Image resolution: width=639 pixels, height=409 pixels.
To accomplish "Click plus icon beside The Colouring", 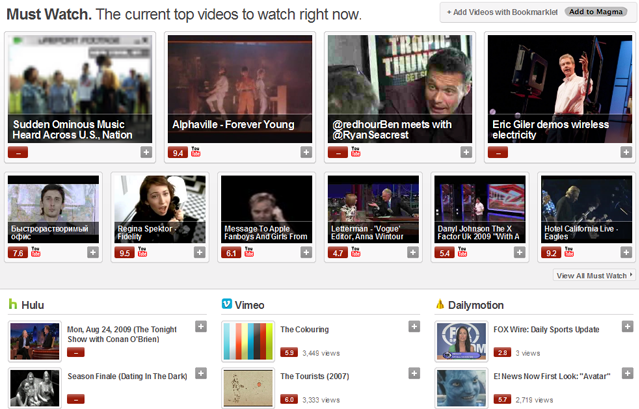I will pyautogui.click(x=414, y=326).
